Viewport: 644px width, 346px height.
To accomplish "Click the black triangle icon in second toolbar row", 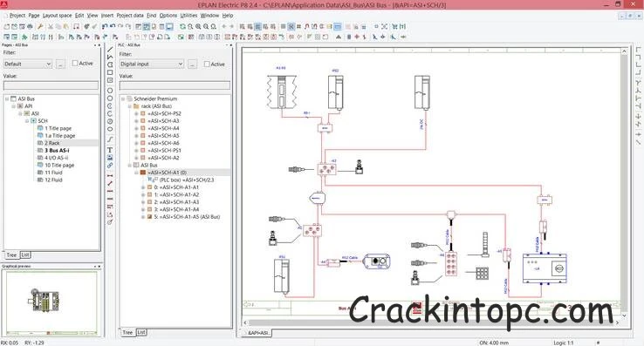I will (x=339, y=37).
